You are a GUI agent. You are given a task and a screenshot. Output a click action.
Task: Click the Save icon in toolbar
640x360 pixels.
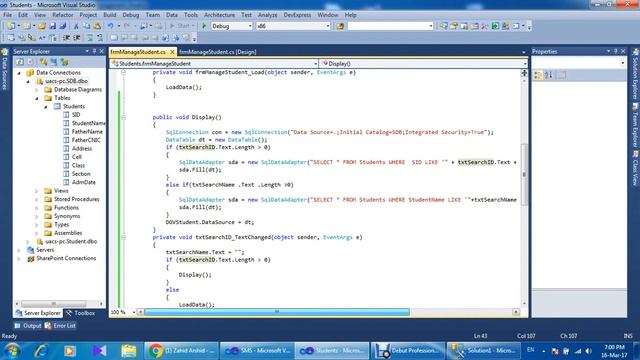pos(53,26)
